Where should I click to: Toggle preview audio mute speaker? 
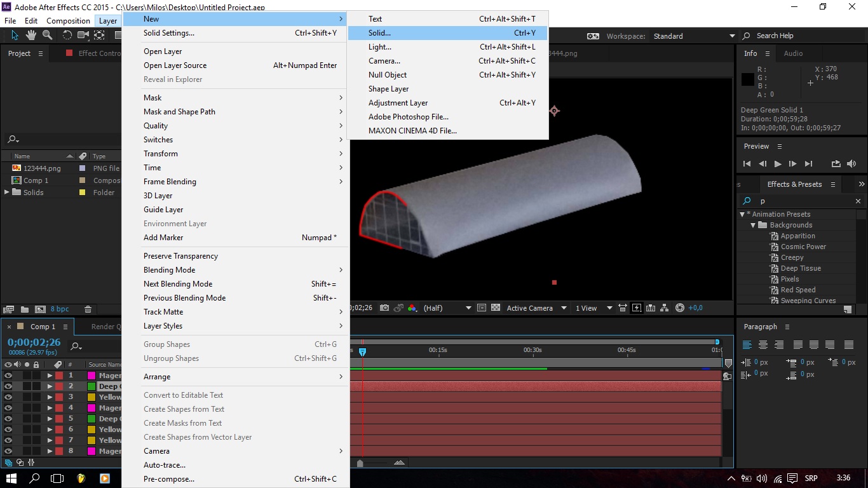(852, 163)
